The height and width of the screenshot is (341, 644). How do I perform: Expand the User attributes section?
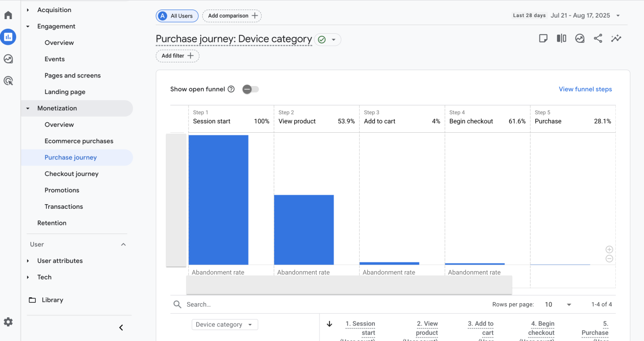point(59,261)
